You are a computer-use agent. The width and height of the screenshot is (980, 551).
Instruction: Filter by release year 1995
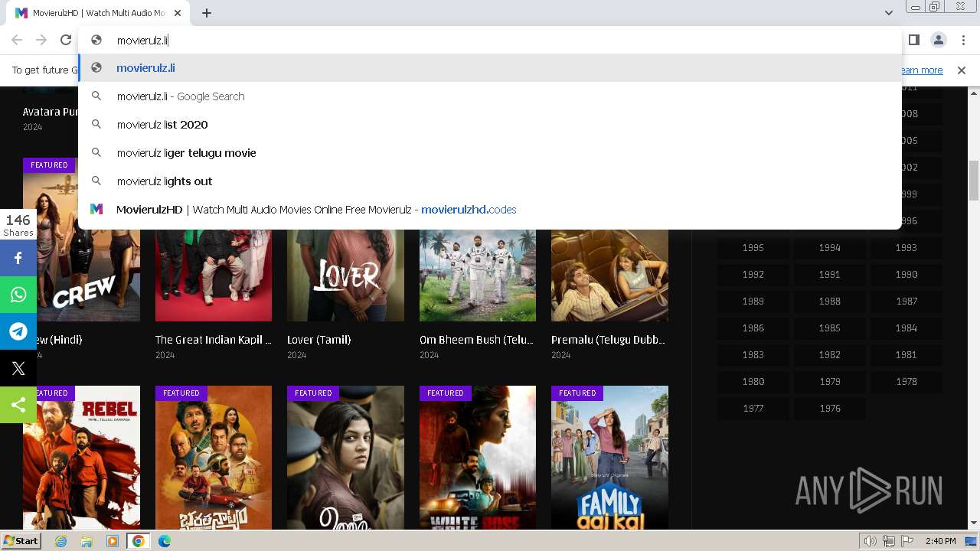coord(753,248)
